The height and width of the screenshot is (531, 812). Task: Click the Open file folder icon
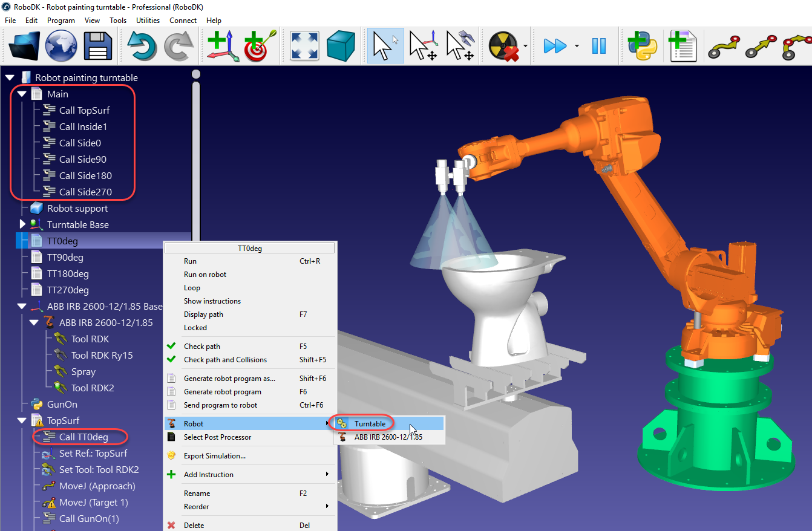[x=25, y=46]
